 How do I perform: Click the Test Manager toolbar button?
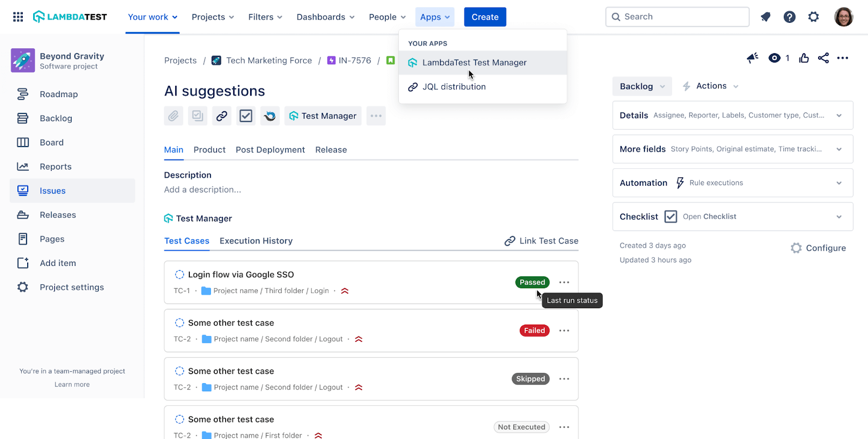(x=323, y=116)
